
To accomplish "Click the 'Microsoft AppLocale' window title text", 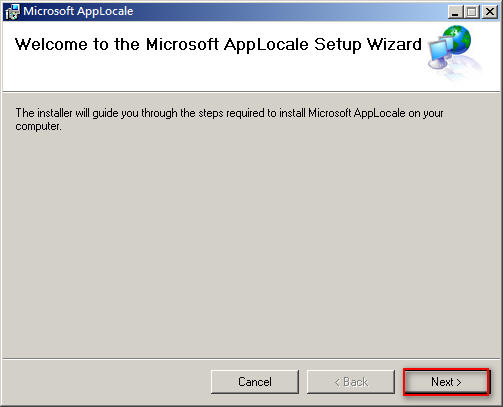I will [78, 11].
